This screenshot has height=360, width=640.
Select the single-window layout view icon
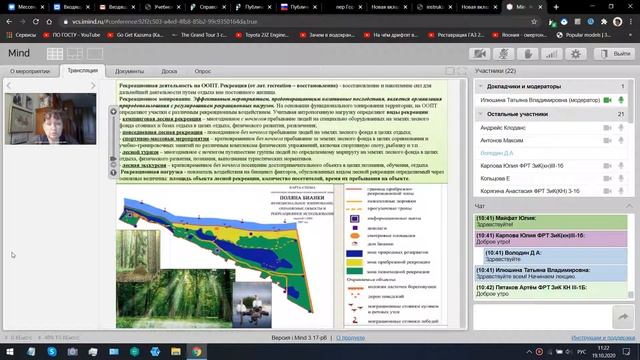[95, 54]
